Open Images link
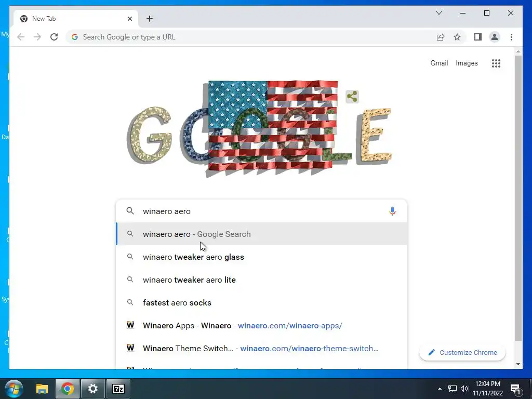This screenshot has width=532, height=399. pyautogui.click(x=467, y=63)
